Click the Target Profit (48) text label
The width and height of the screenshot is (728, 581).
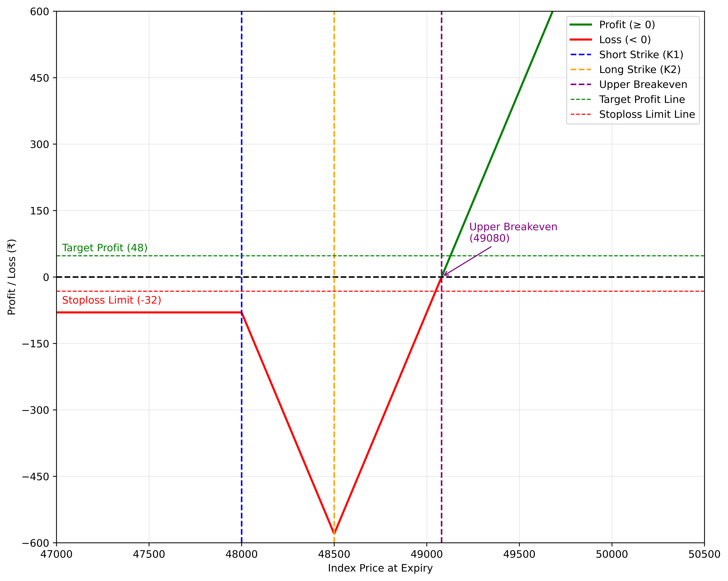click(x=105, y=248)
